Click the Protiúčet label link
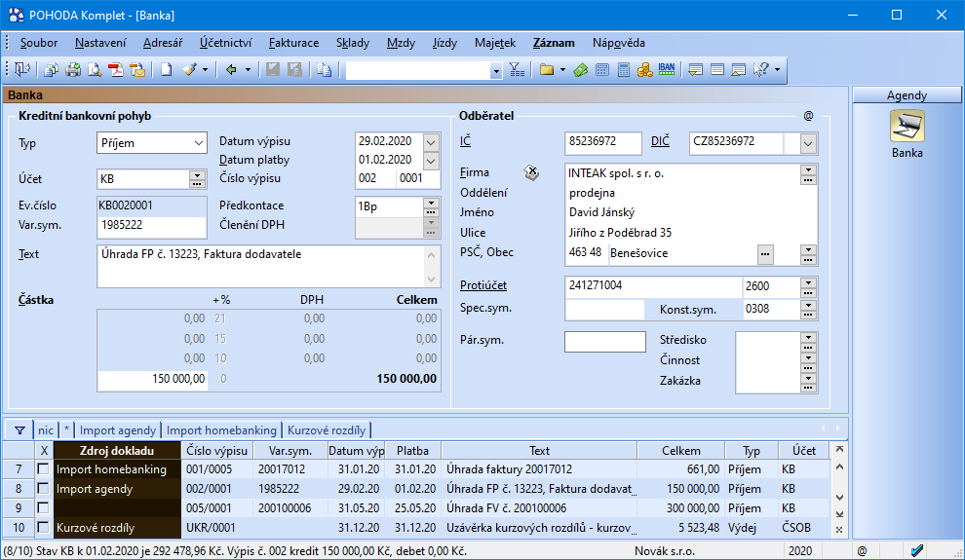 pos(483,285)
